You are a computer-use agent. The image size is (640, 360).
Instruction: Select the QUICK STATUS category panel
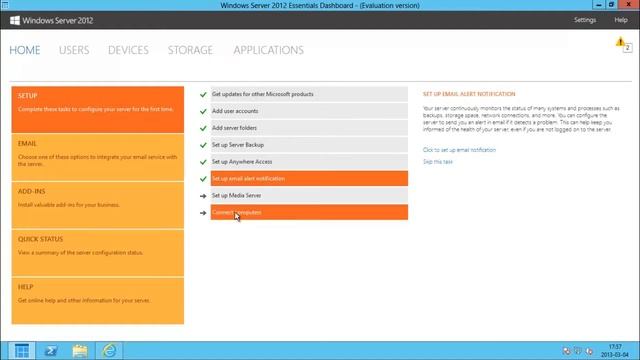click(x=98, y=253)
